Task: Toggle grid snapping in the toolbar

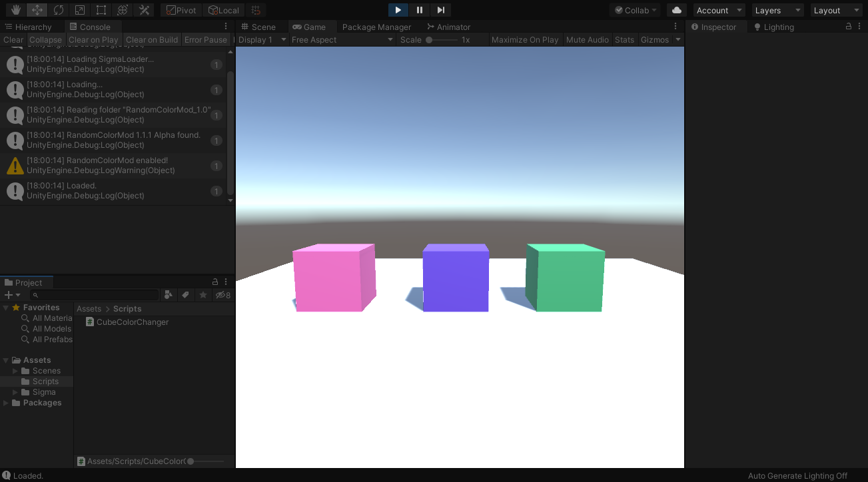Action: click(256, 10)
